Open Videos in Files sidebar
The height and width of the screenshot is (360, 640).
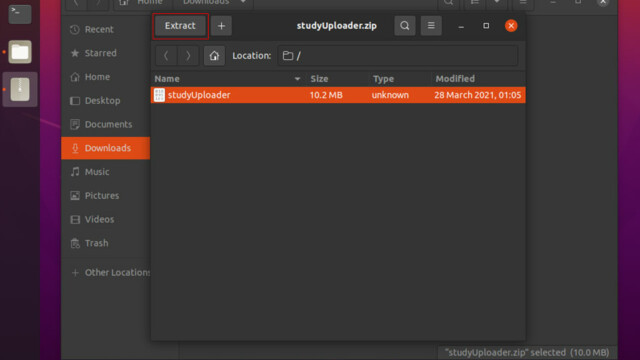[105, 219]
